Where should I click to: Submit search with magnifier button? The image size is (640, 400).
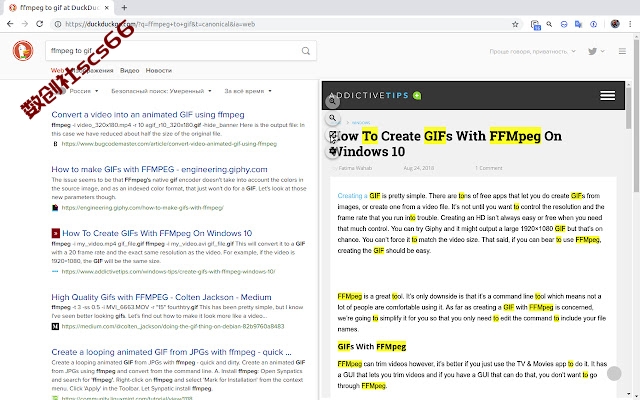[x=306, y=51]
